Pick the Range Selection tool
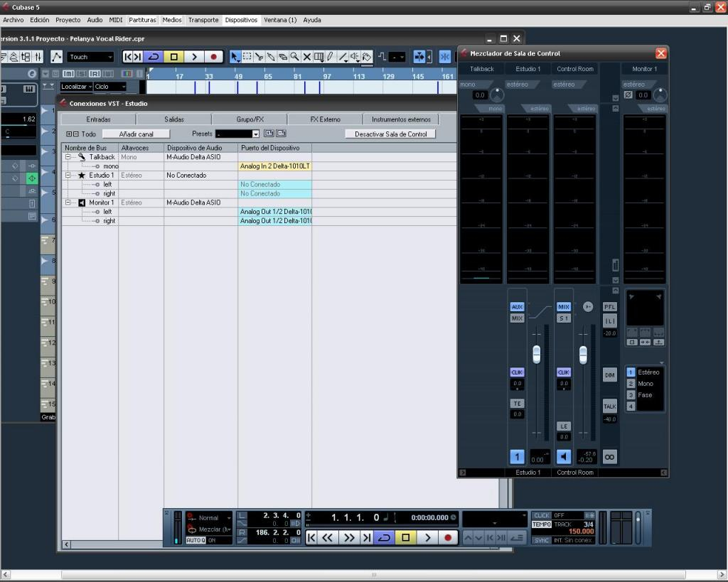 [x=247, y=57]
